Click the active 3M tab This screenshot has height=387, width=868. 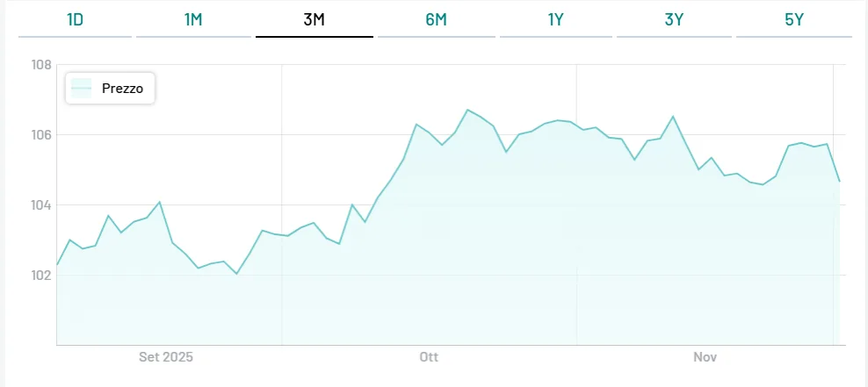pyautogui.click(x=314, y=19)
